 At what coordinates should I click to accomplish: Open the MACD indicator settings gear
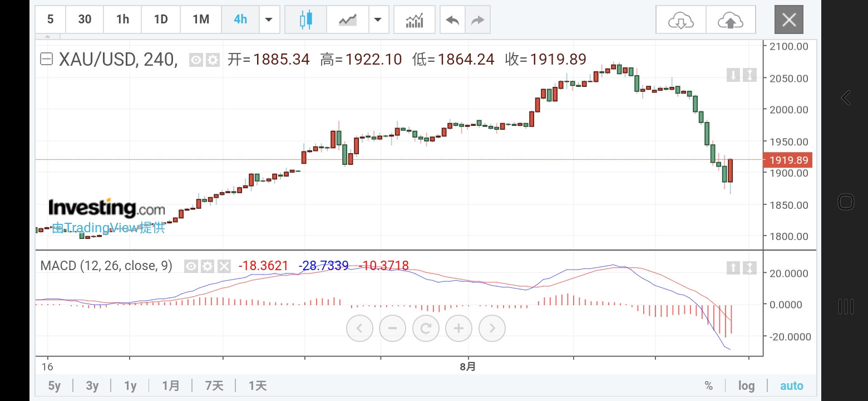[207, 266]
